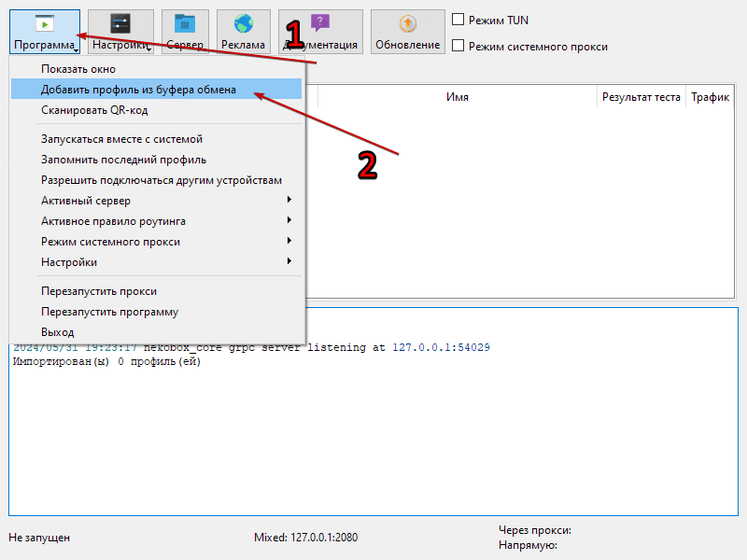The image size is (747, 560).
Task: Click the Обновление update icon
Action: [x=407, y=25]
